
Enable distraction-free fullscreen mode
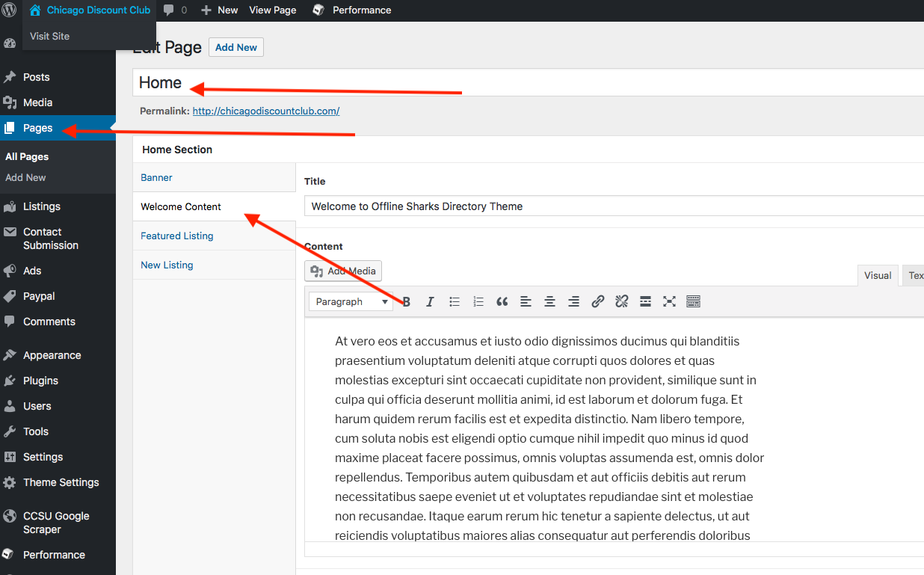click(x=669, y=301)
